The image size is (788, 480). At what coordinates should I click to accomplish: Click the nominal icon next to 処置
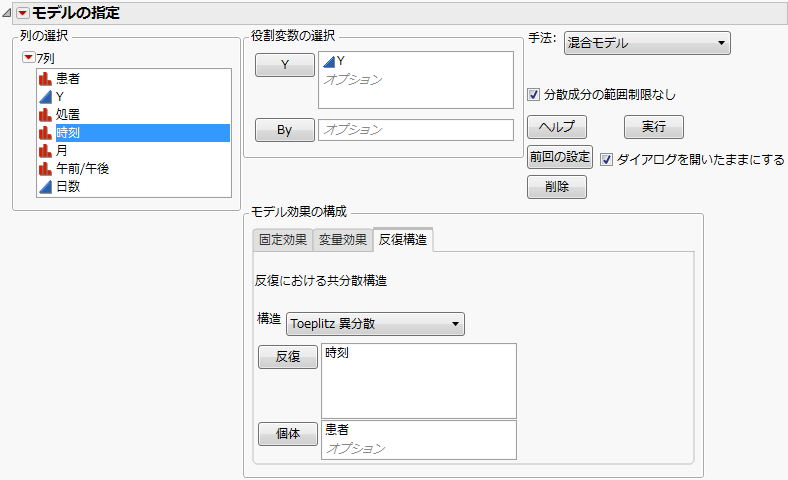coord(45,114)
